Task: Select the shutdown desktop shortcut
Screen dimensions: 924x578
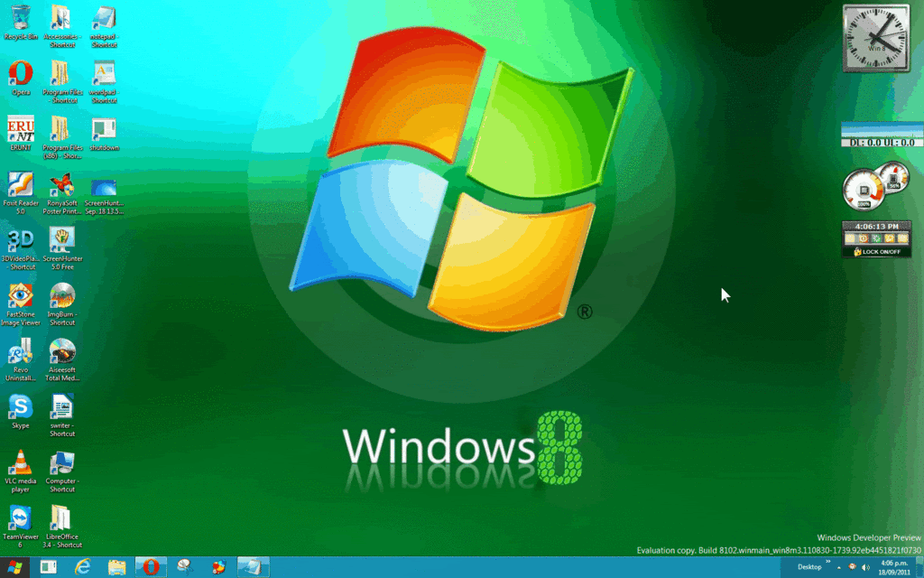Action: pyautogui.click(x=104, y=134)
